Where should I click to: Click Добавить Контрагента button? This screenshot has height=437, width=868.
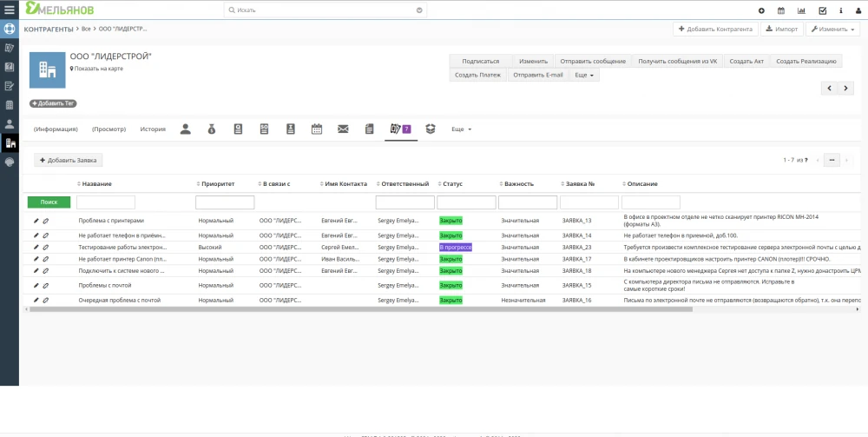click(714, 30)
